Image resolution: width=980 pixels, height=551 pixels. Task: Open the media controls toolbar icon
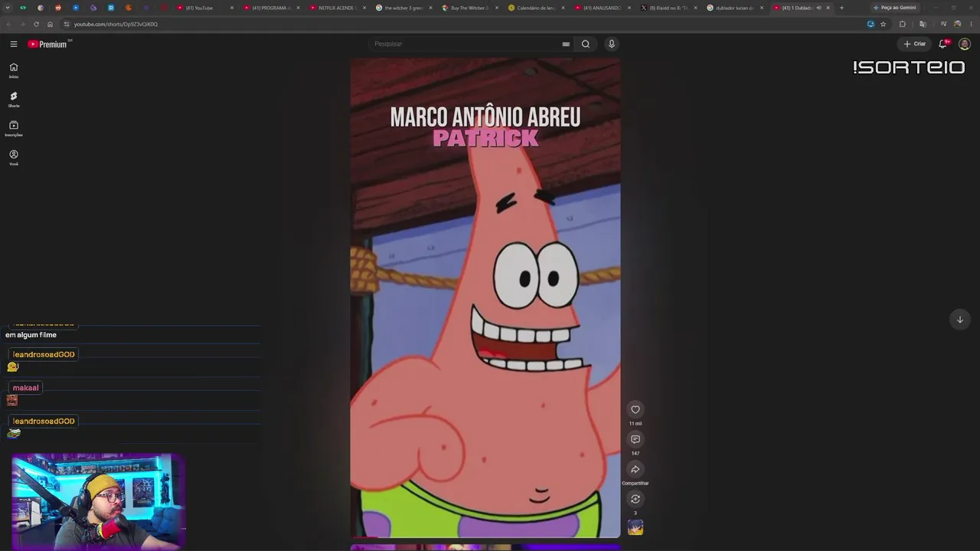[943, 24]
